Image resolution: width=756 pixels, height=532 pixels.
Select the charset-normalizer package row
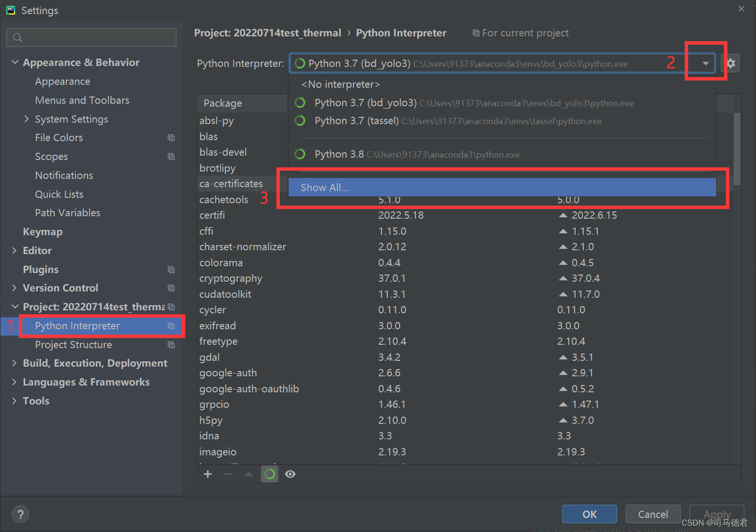[x=466, y=247]
